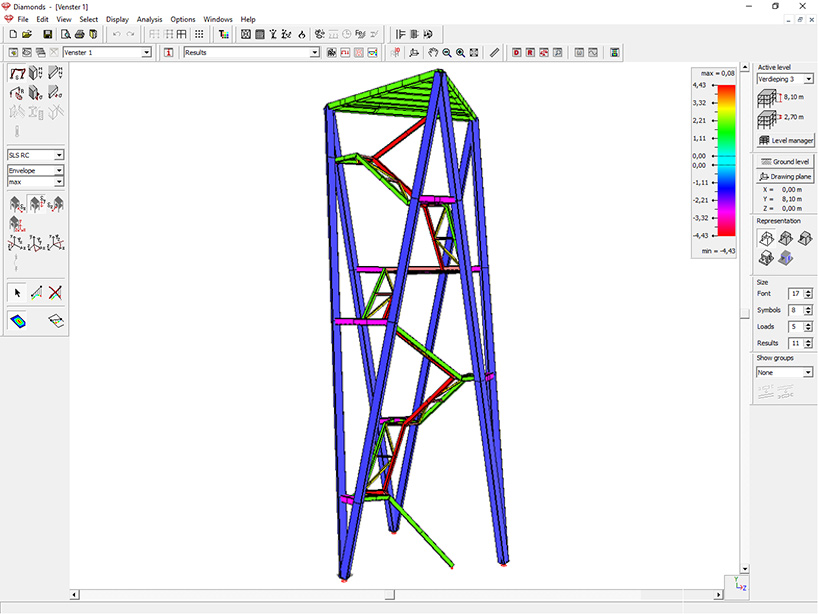Select the wireframe representation icon
Viewport: 818px width, 614px height.
(766, 238)
